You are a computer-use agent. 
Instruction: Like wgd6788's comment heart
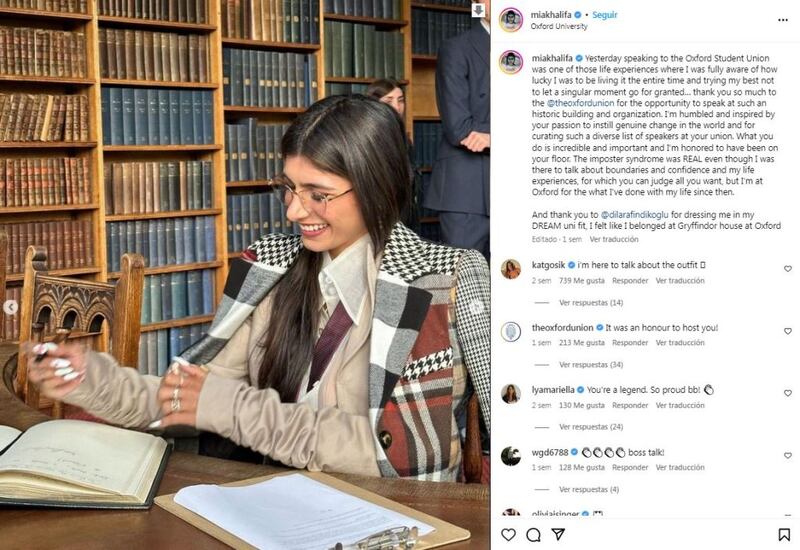[x=788, y=456]
